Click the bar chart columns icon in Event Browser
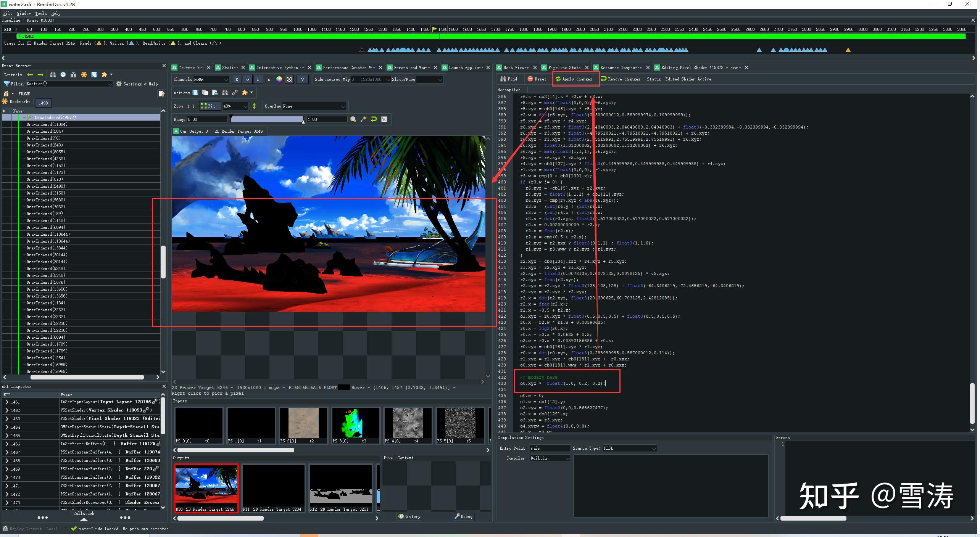The width and height of the screenshot is (980, 537). pos(74,75)
